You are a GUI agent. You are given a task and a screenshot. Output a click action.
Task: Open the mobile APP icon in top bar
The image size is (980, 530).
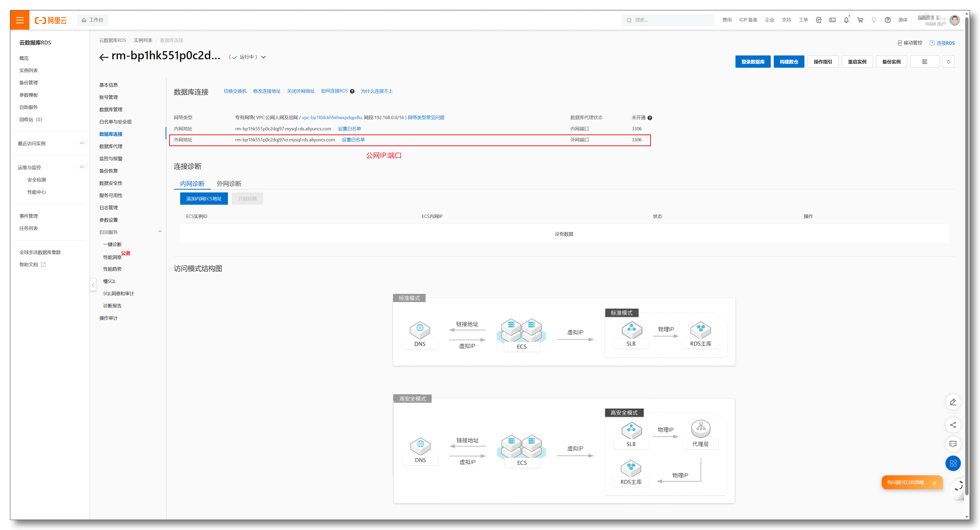tap(819, 20)
